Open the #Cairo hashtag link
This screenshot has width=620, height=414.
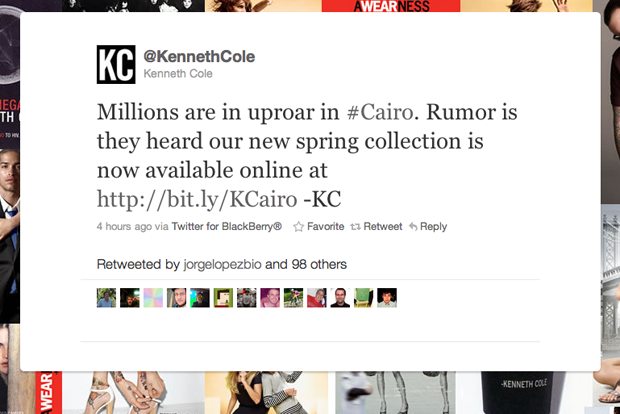pos(380,112)
